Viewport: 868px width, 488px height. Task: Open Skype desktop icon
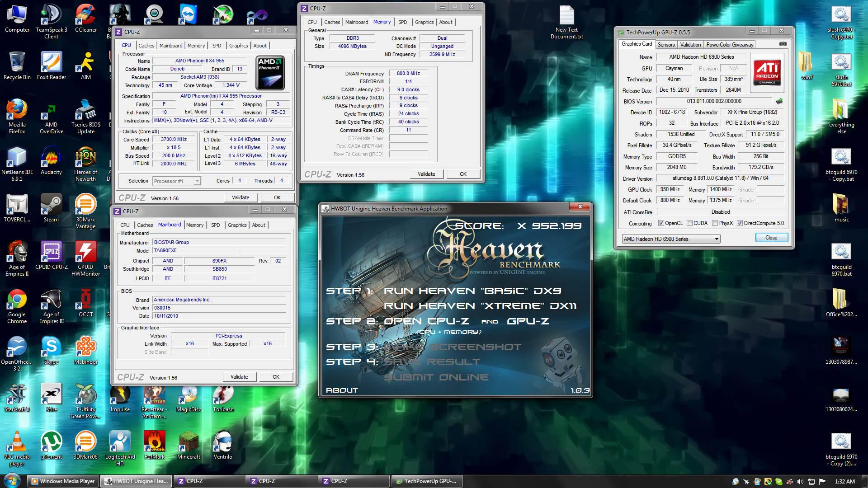[x=51, y=351]
